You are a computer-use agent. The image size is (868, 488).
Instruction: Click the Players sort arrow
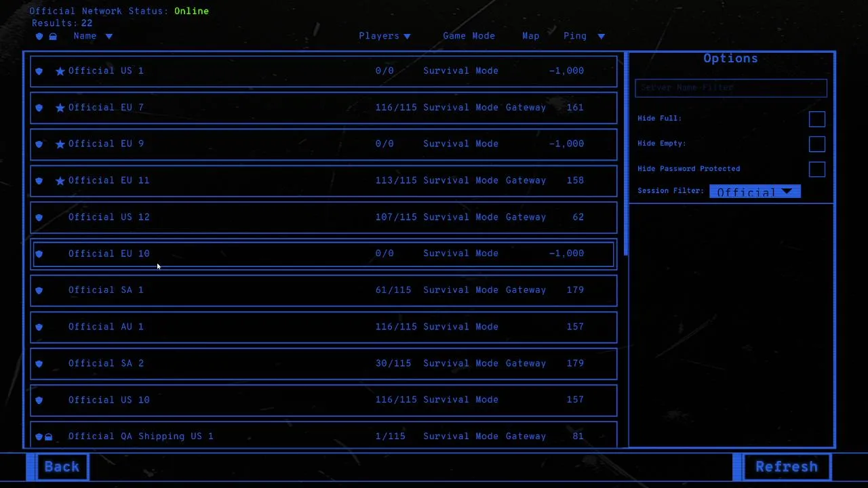coord(407,37)
